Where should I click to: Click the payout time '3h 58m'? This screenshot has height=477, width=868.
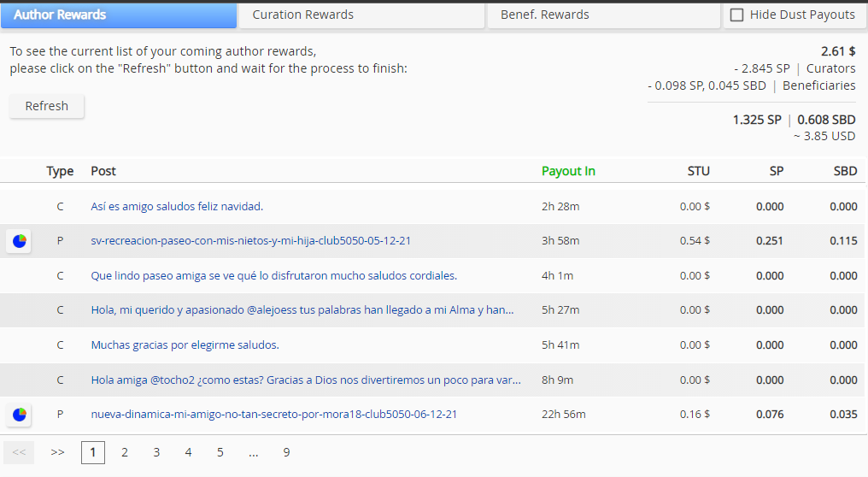560,241
